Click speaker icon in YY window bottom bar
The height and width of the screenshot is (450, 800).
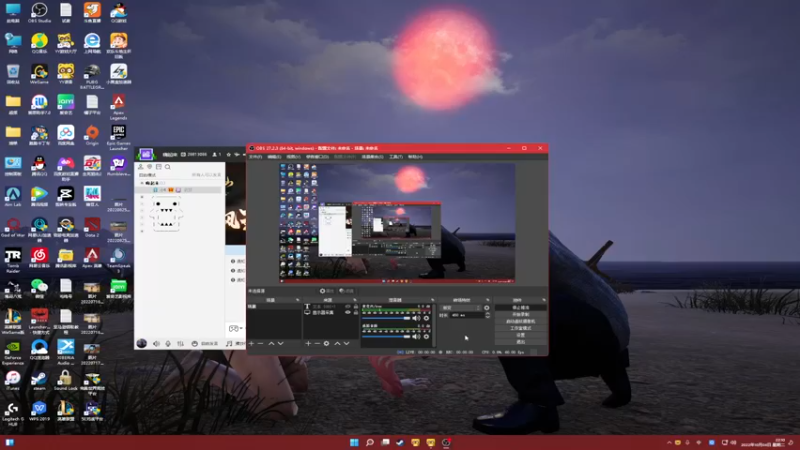coord(156,344)
